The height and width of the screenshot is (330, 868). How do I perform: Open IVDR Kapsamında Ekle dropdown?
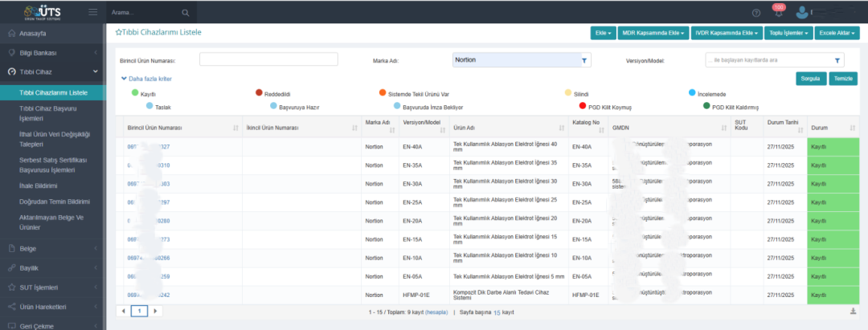point(727,33)
